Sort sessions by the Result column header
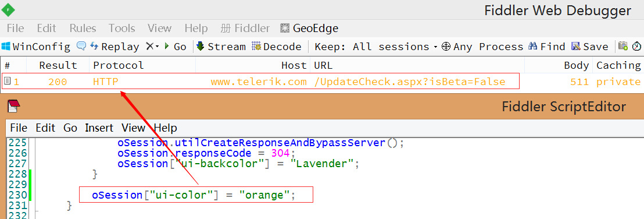Viewport: 644px width, 219px height. (x=58, y=65)
